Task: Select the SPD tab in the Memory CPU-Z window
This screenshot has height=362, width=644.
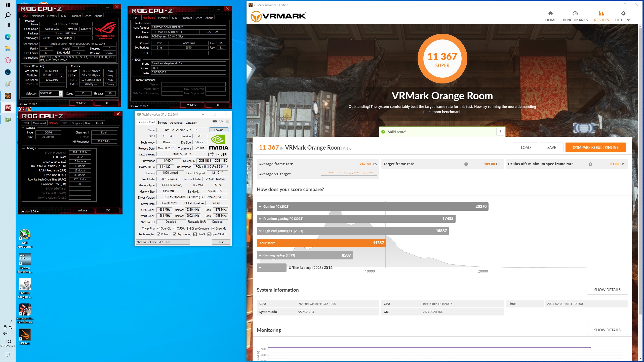Action: (65, 123)
